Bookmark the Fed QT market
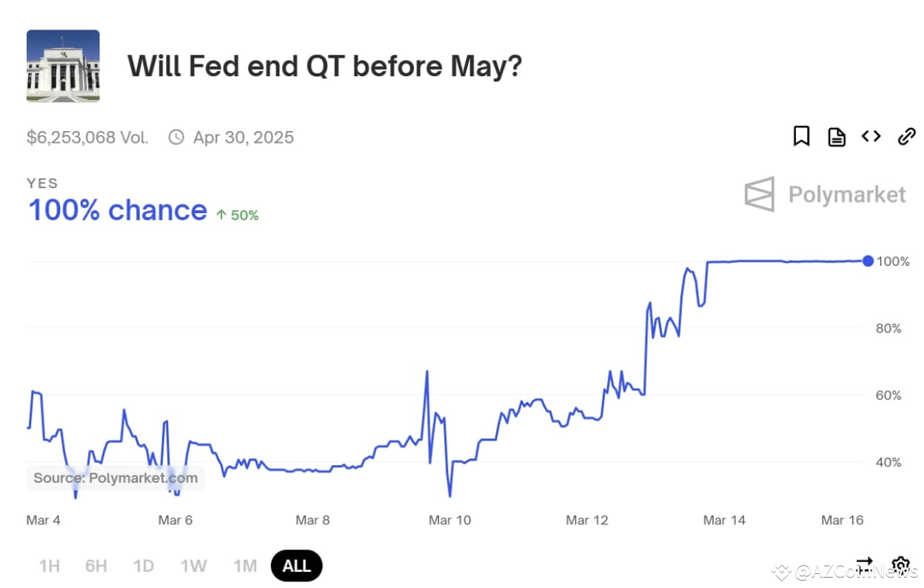 (801, 136)
